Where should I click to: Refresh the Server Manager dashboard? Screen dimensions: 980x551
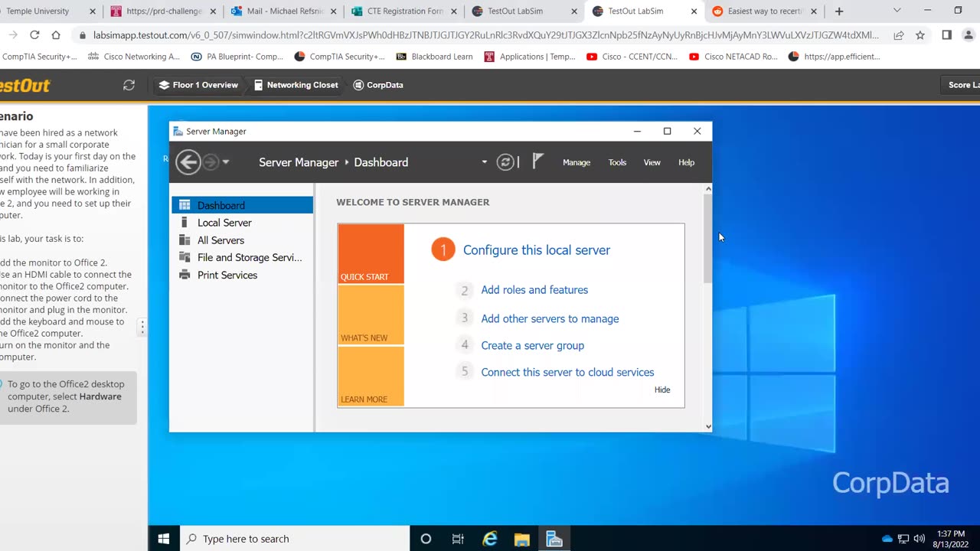[x=505, y=161]
